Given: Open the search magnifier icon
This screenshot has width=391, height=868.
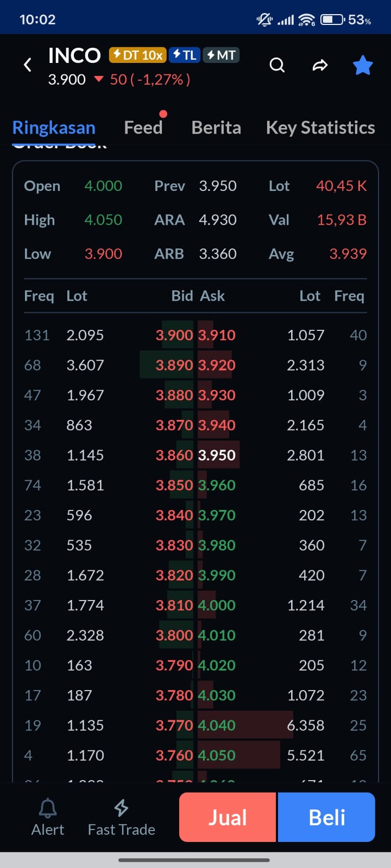Looking at the screenshot, I should tap(277, 66).
